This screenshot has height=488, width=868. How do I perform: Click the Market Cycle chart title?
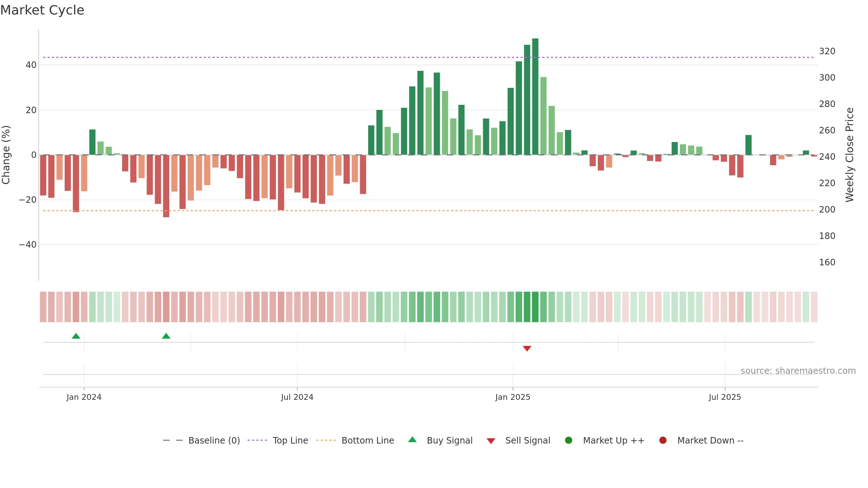42,10
